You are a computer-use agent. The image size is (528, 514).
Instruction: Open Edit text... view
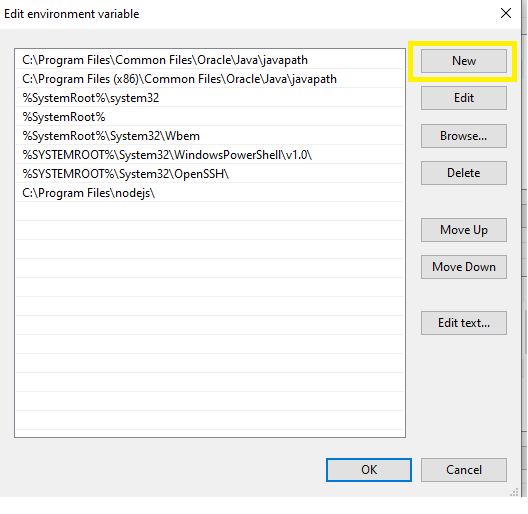point(464,323)
